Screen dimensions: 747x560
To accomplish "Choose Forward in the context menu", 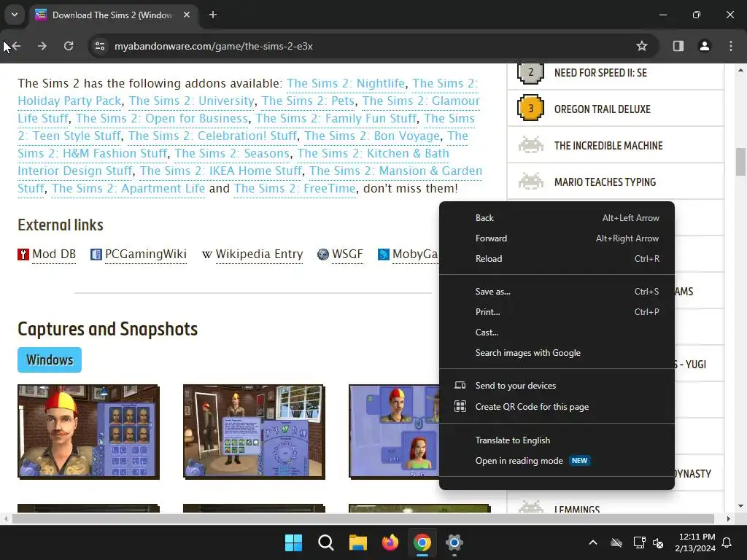I will (x=557, y=238).
